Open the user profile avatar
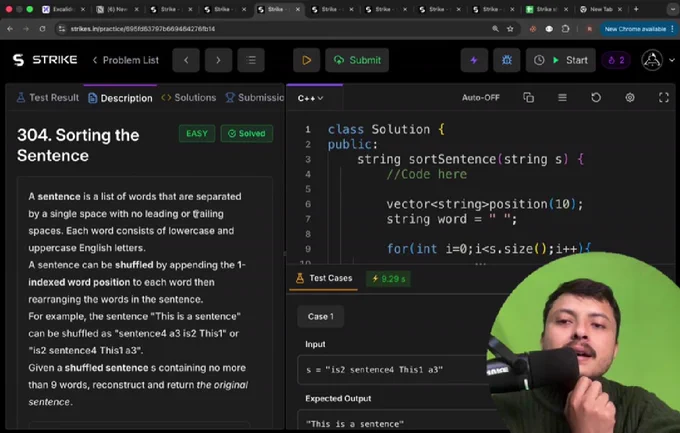 coord(652,60)
